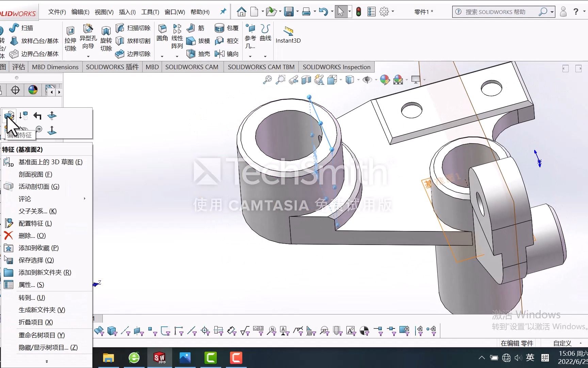Click the Normal To plane icon

coord(52,130)
